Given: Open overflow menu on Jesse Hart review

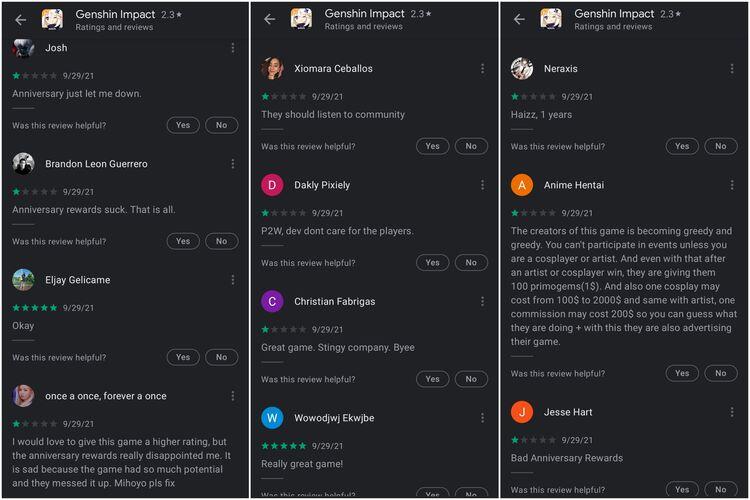Looking at the screenshot, I should [733, 412].
